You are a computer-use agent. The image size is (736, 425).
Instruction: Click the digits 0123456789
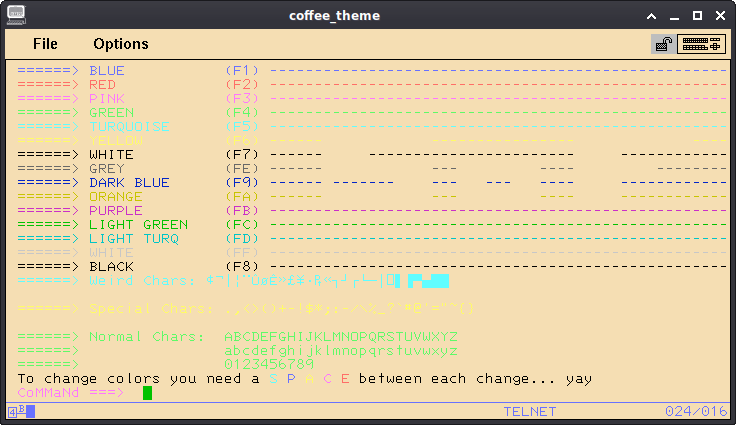coord(269,364)
